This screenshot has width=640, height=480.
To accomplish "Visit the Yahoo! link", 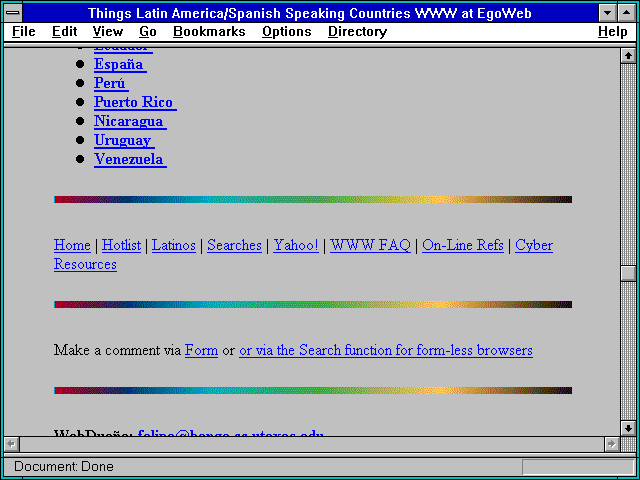I will (296, 245).
